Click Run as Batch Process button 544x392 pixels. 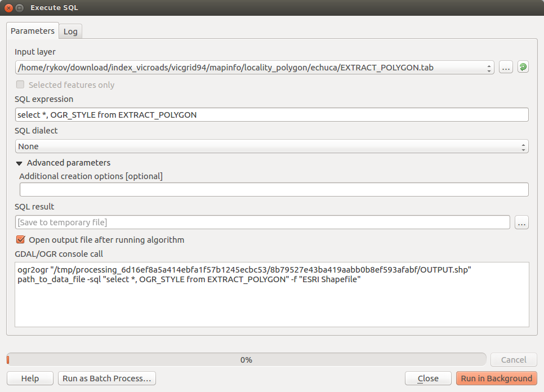(x=106, y=378)
